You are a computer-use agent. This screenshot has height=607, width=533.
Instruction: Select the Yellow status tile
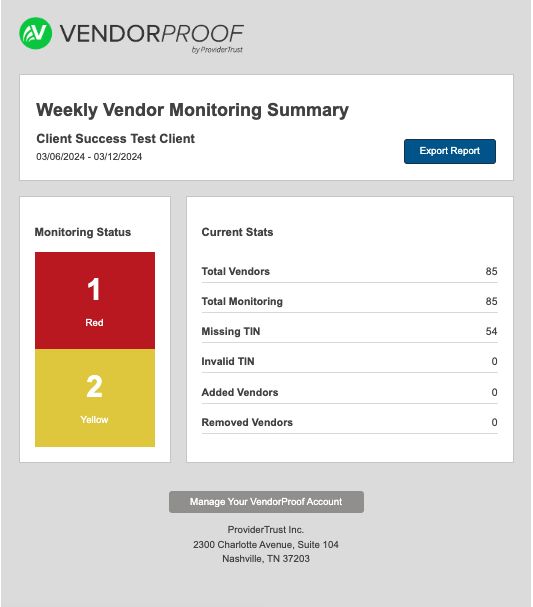pyautogui.click(x=95, y=398)
